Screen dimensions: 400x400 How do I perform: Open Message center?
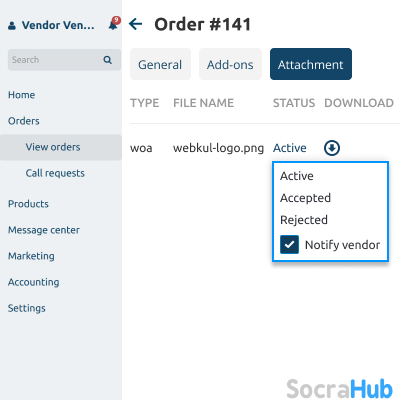pos(44,230)
